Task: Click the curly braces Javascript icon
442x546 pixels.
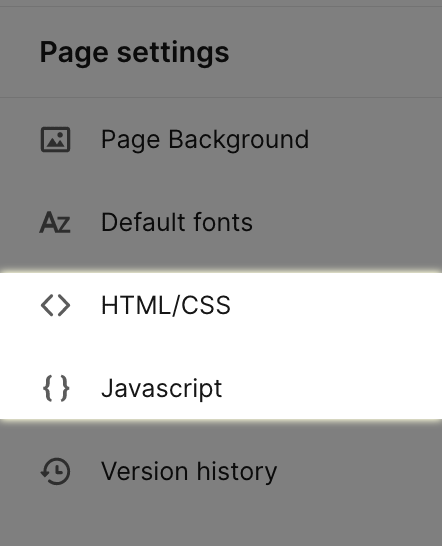Action: point(56,388)
